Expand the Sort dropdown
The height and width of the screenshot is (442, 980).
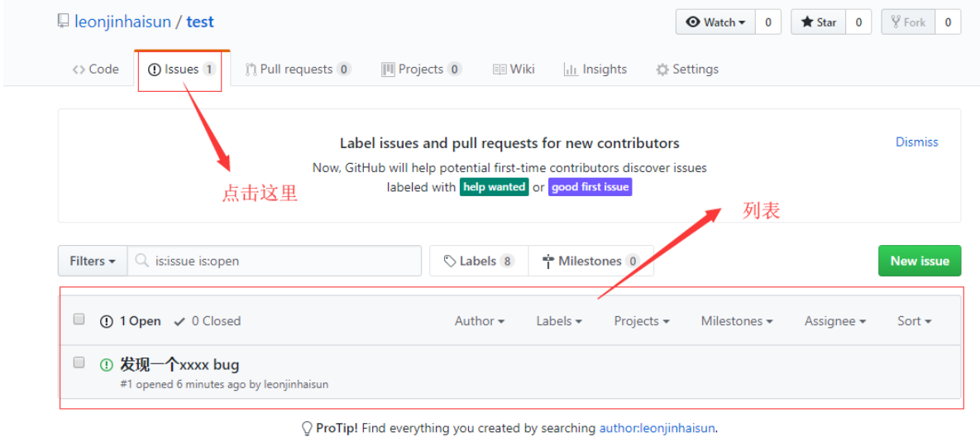[x=914, y=321]
